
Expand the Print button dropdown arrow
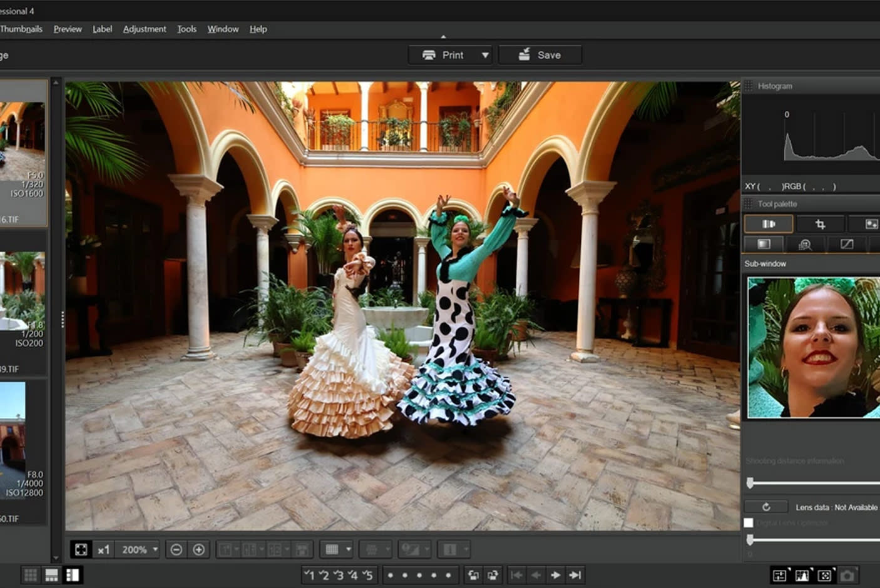pos(485,55)
